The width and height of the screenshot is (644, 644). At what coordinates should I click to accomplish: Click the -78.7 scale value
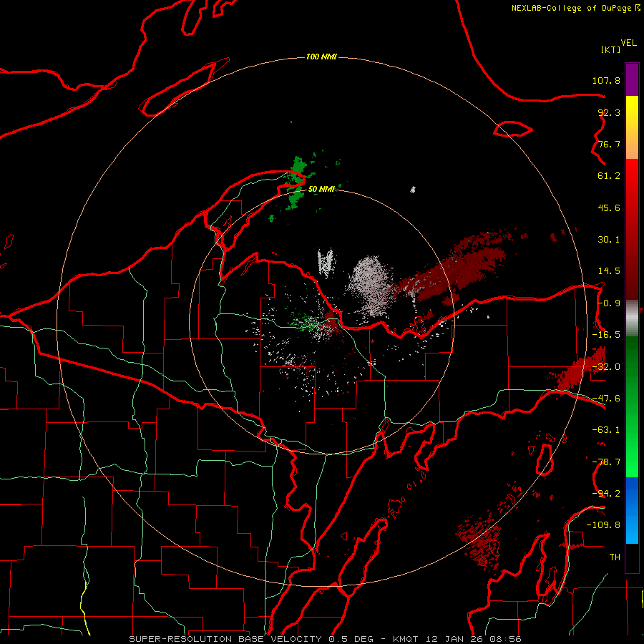coord(606,462)
